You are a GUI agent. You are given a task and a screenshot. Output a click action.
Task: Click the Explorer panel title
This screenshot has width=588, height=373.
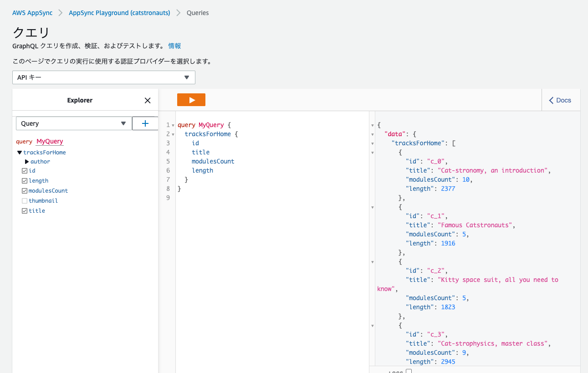tap(80, 100)
